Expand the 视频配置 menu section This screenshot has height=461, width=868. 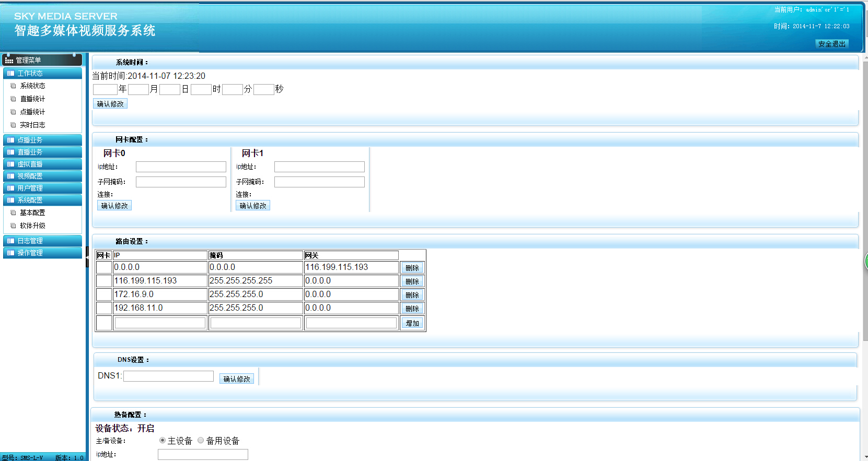pos(42,176)
